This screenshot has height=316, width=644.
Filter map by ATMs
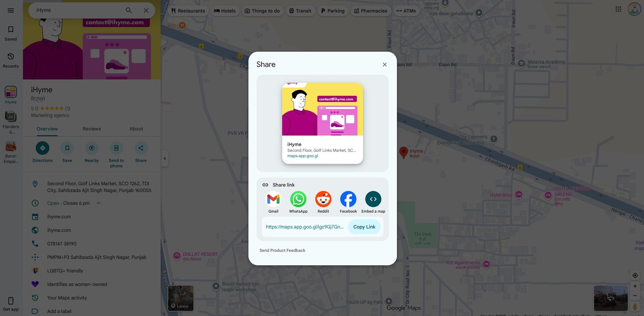[x=406, y=11]
